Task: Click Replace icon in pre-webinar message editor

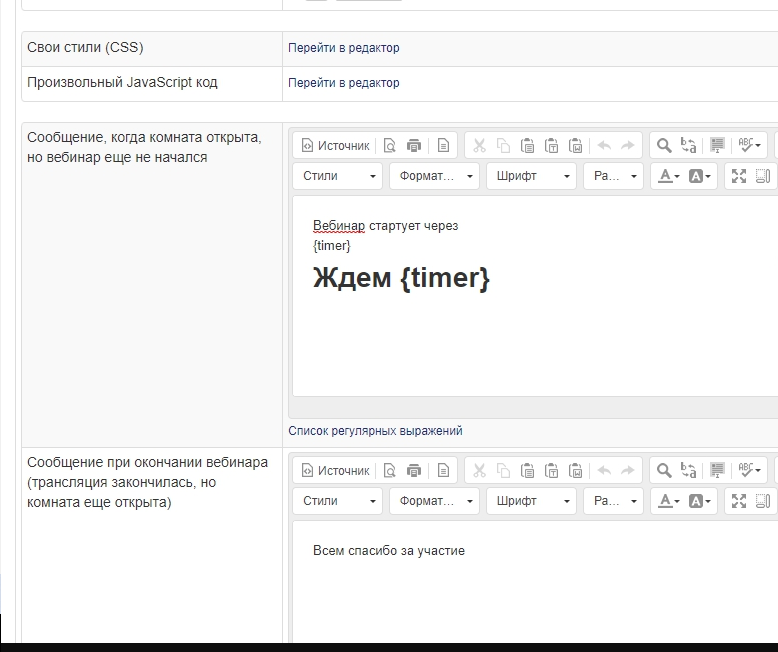Action: pos(688,146)
